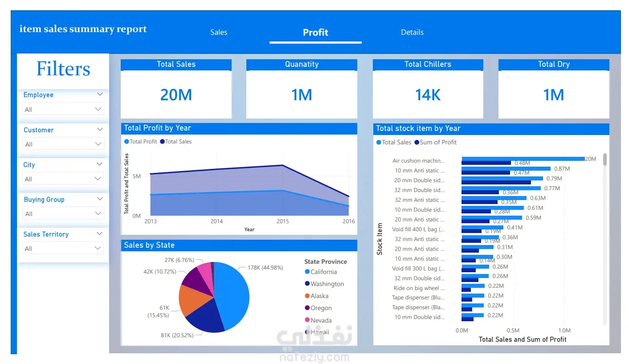Click the Oregon legend marker
This screenshot has height=364, width=629.
tap(307, 308)
